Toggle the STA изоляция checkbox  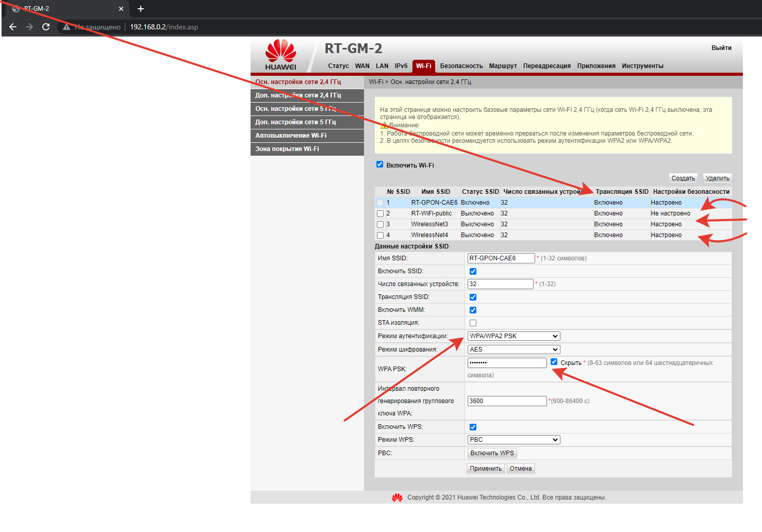point(473,323)
